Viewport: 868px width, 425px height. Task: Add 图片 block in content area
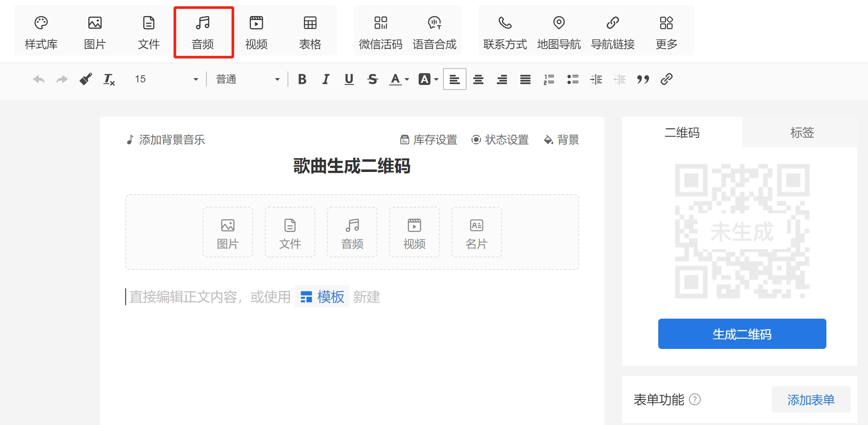tap(228, 232)
